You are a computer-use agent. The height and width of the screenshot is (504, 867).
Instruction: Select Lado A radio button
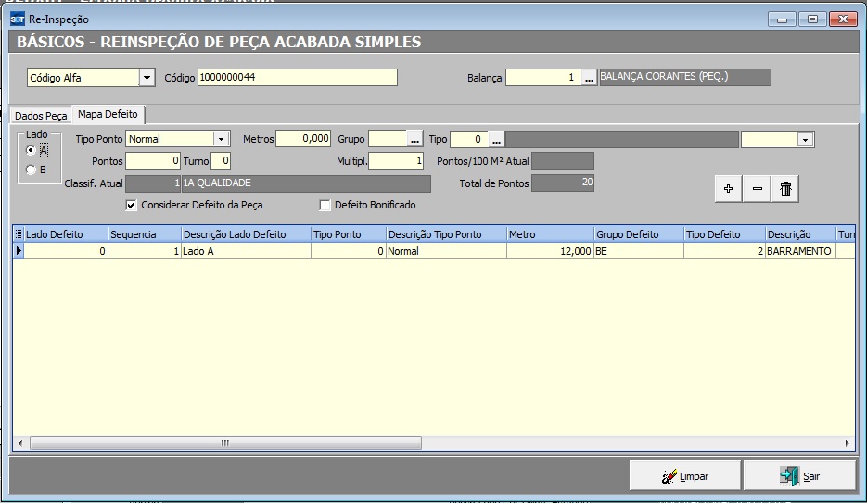tap(32, 151)
